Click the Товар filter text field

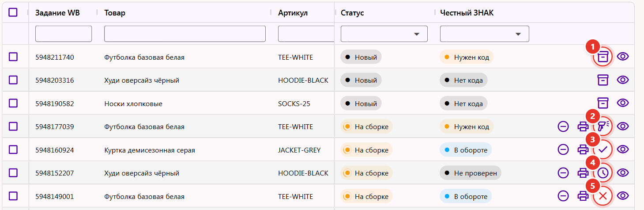[185, 34]
